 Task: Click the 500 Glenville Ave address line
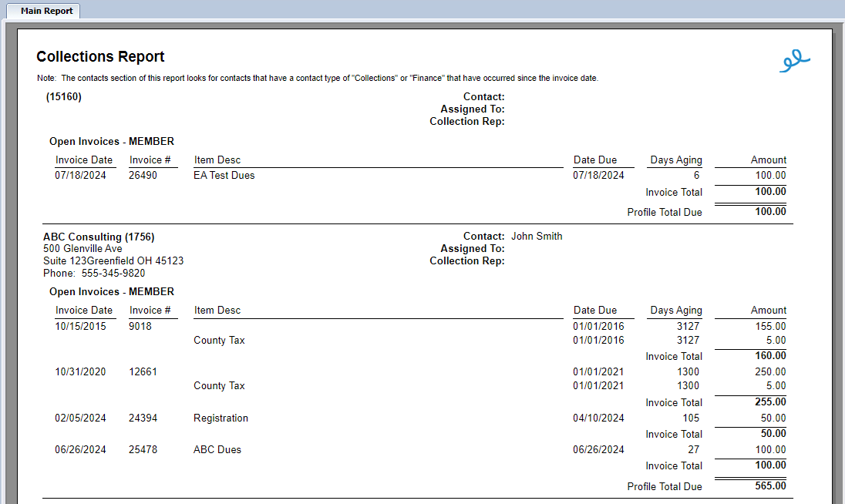point(82,249)
